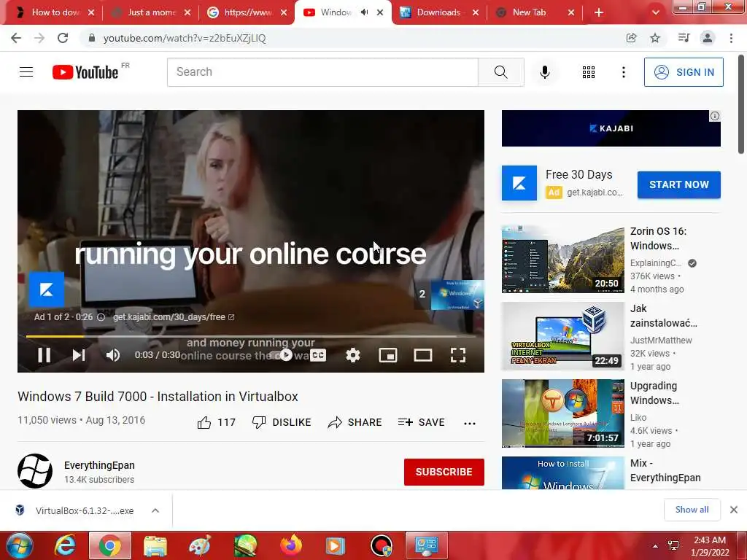
Task: Share the video
Action: (x=355, y=422)
